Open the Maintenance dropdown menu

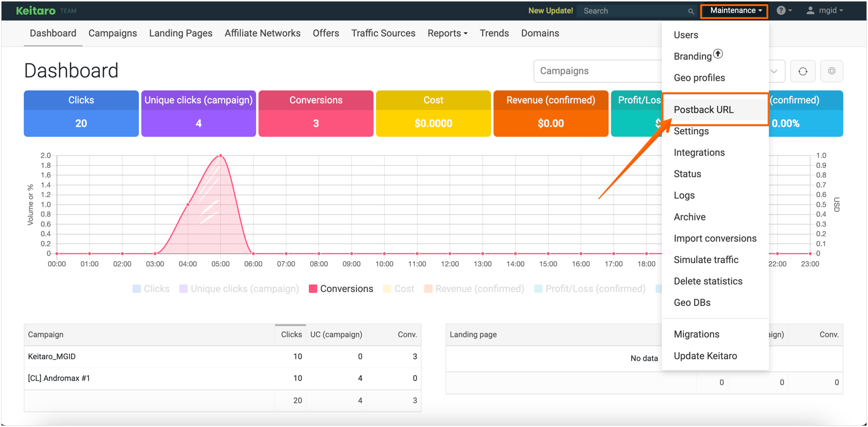pos(734,11)
